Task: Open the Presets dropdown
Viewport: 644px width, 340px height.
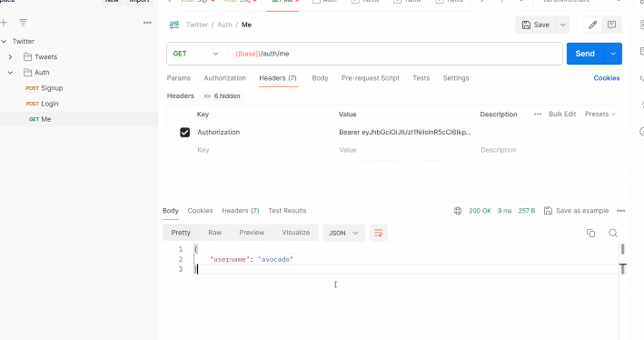Action: 600,114
